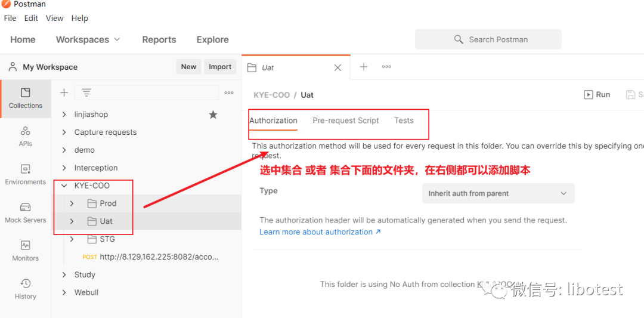
Task: Open Reports page
Action: [x=159, y=39]
